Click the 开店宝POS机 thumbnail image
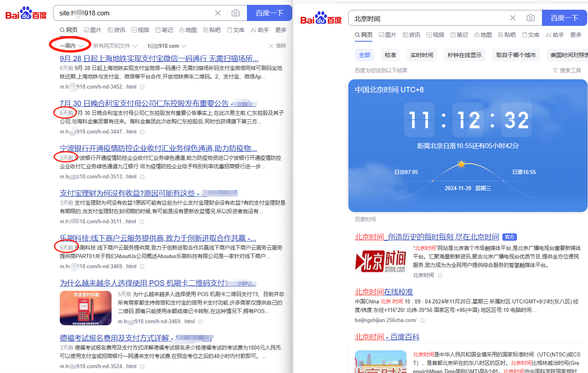This screenshot has width=588, height=373. click(x=86, y=308)
